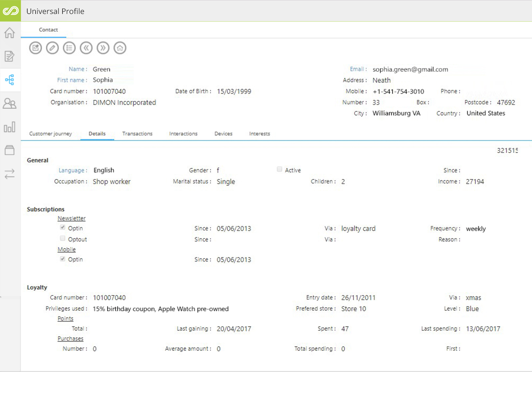This screenshot has height=399, width=532.
Task: Click the pencil edit circle button
Action: point(52,48)
